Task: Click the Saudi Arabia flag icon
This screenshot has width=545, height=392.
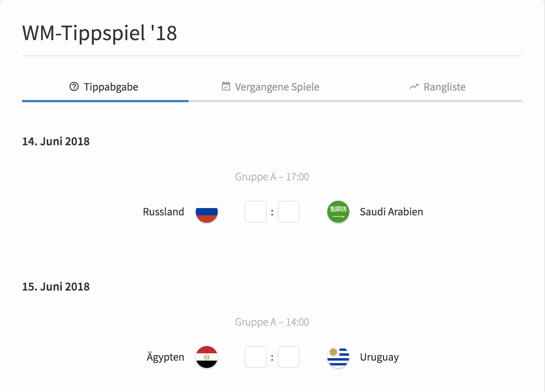Action: click(338, 212)
